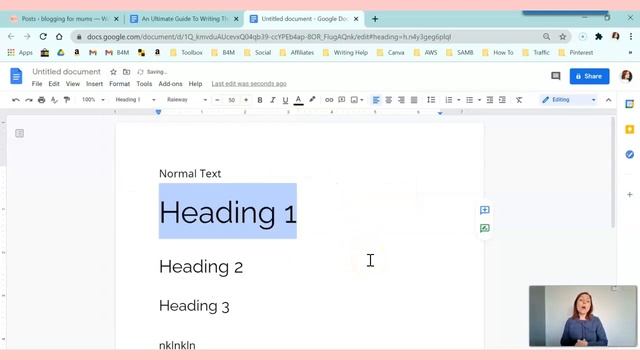Click the Undo toolbar icon
640x360 pixels.
(16, 100)
